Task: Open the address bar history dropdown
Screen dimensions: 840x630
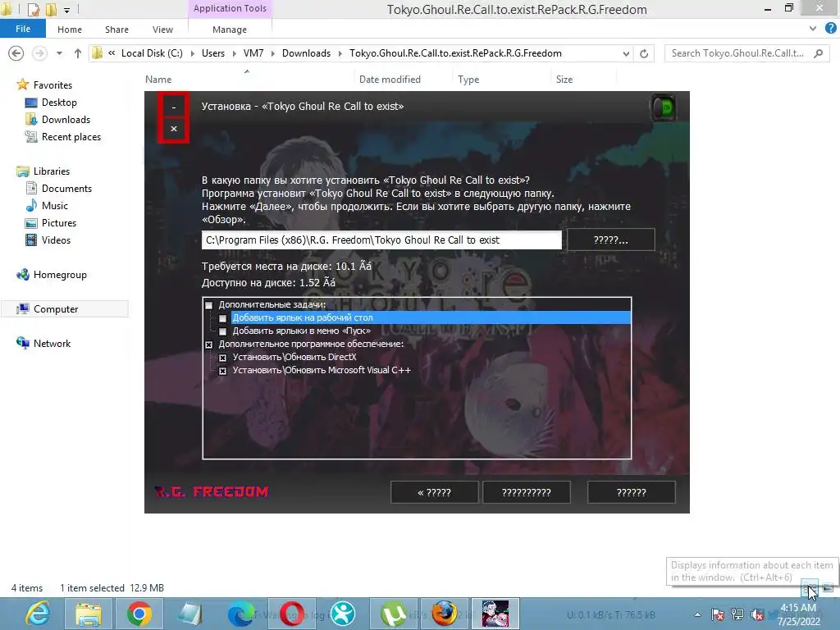Action: (x=626, y=53)
